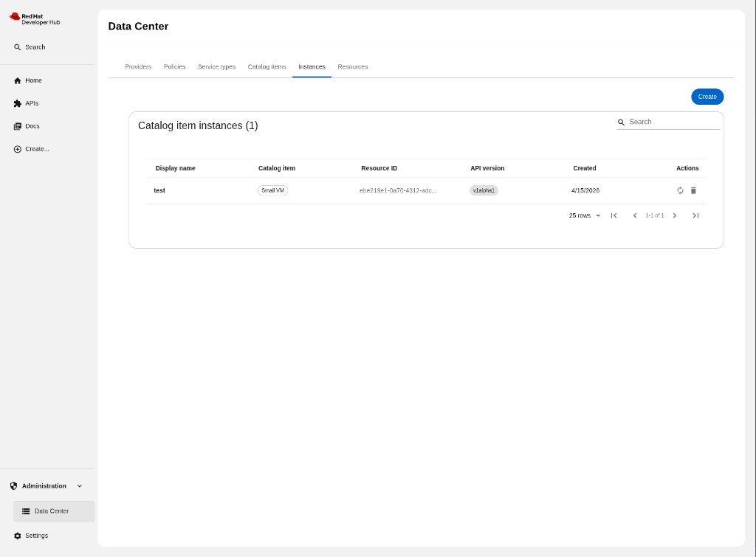Sort by Display name column header
The image size is (756, 557).
click(175, 169)
